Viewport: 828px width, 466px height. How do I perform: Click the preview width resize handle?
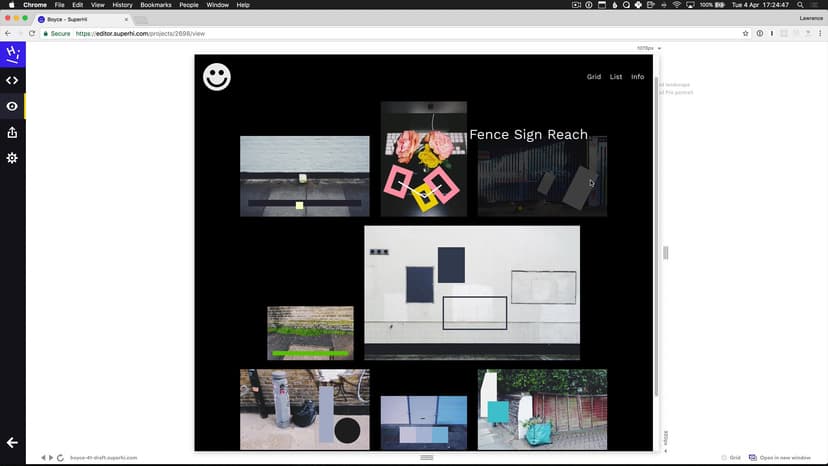(x=665, y=253)
